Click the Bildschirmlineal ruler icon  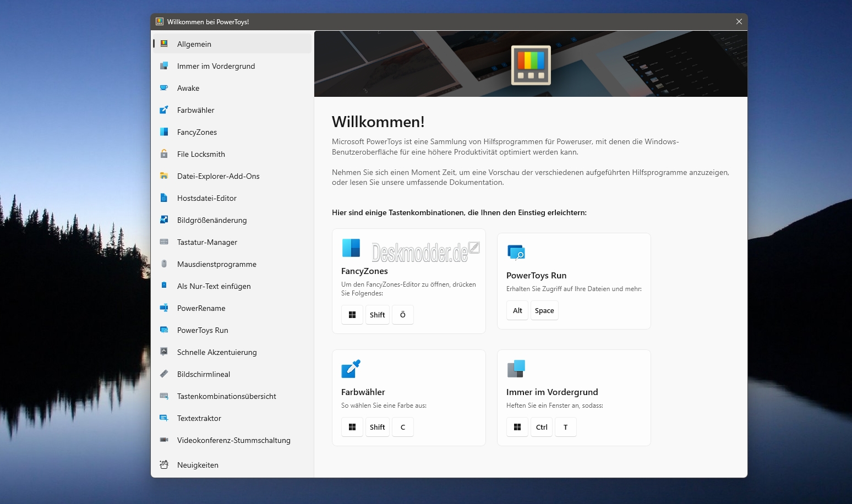pos(164,374)
